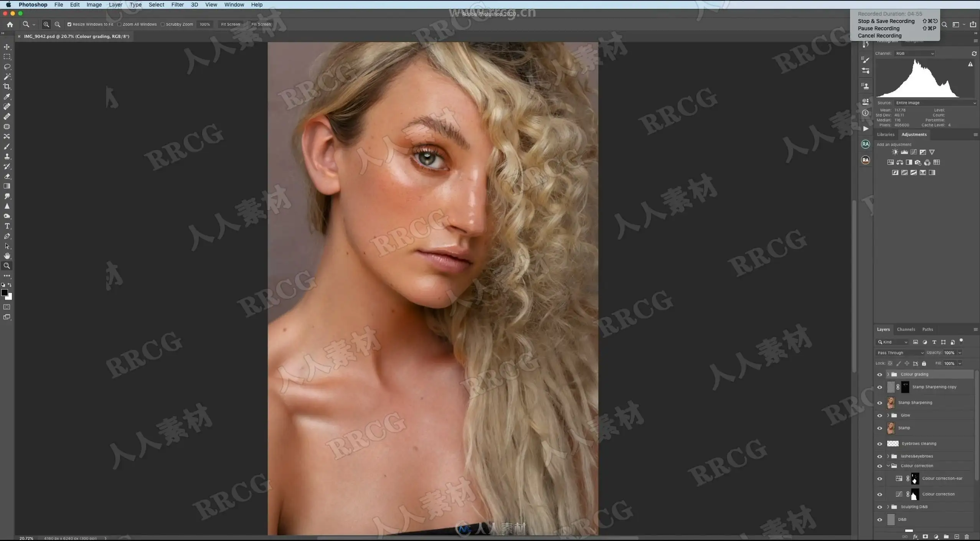Choose the Clone Stamp tool

pyautogui.click(x=7, y=157)
